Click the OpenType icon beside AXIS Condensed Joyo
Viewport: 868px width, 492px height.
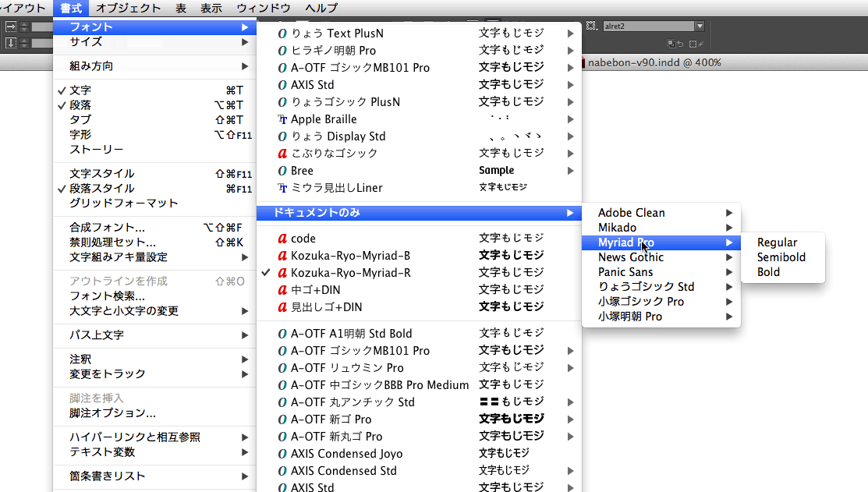tap(282, 454)
